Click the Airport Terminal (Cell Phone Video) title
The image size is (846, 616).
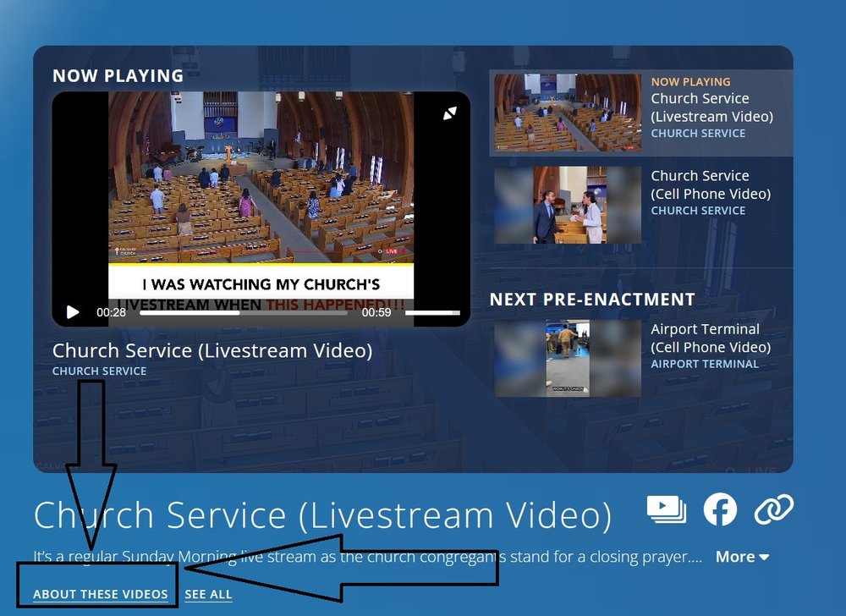[711, 338]
